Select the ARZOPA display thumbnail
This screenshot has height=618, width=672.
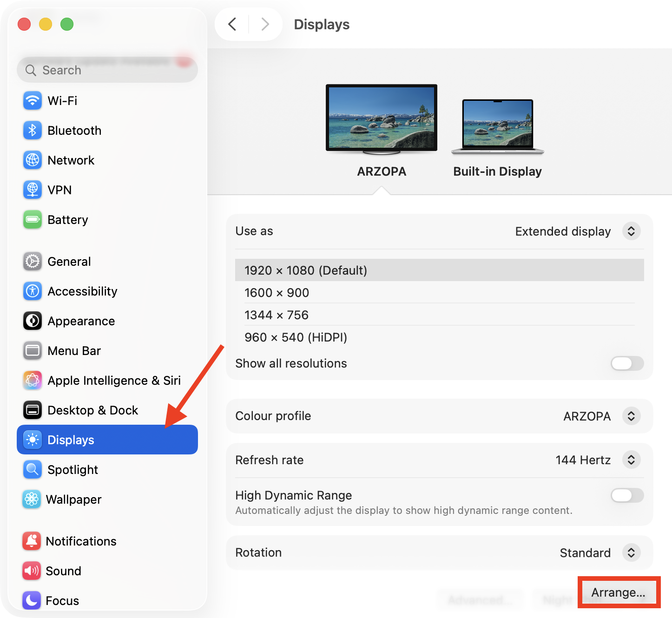pos(381,118)
